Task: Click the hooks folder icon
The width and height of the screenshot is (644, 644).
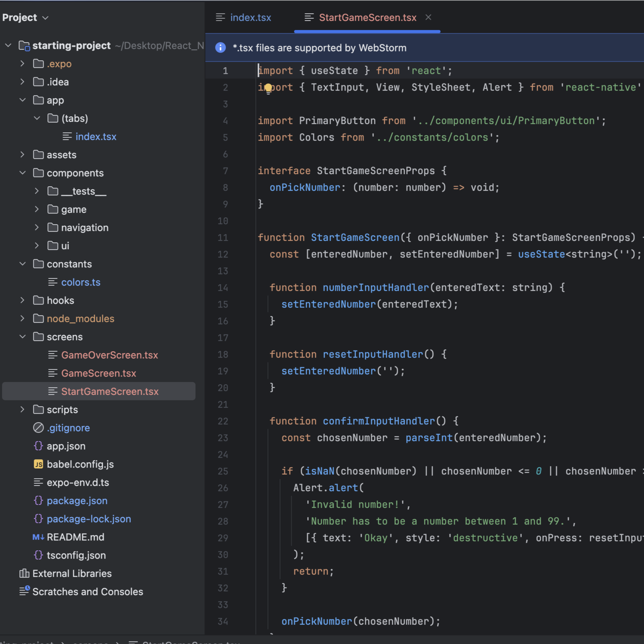Action: (x=38, y=300)
